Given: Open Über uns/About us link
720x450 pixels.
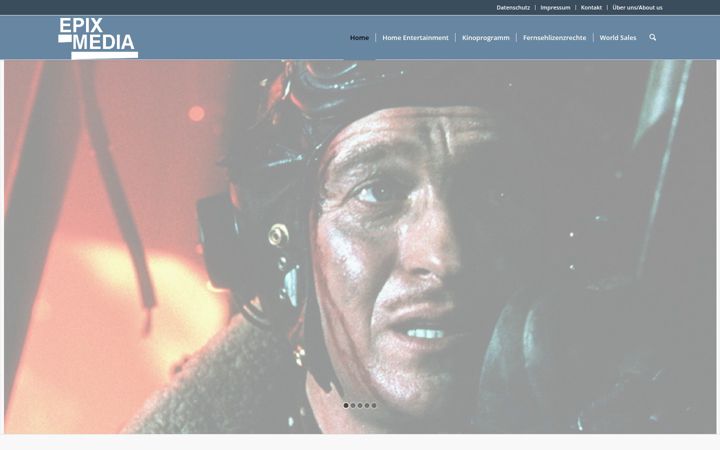Looking at the screenshot, I should click(637, 7).
